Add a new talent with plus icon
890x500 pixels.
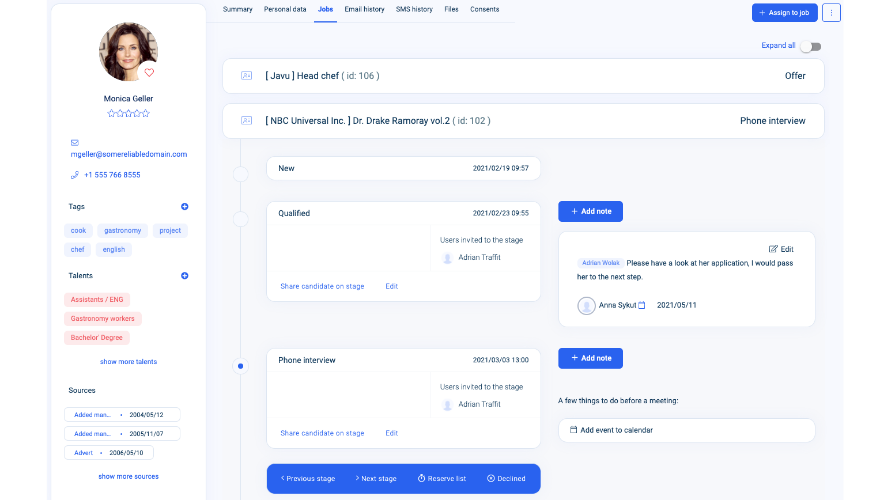tap(184, 276)
